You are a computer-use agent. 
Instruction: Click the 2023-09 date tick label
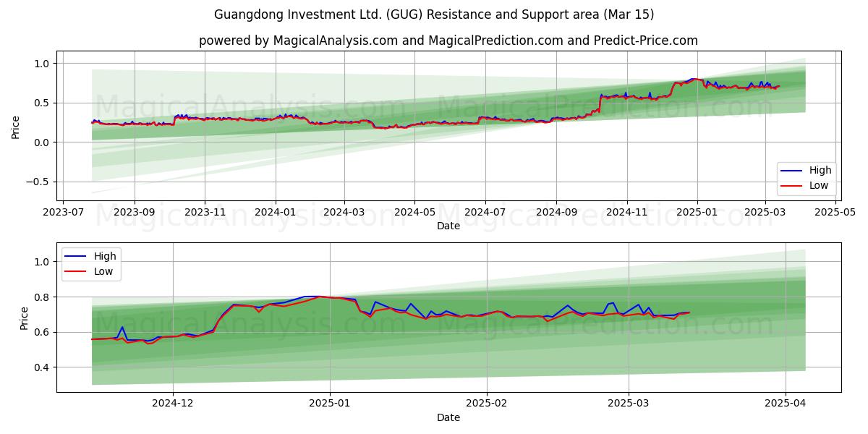point(135,213)
